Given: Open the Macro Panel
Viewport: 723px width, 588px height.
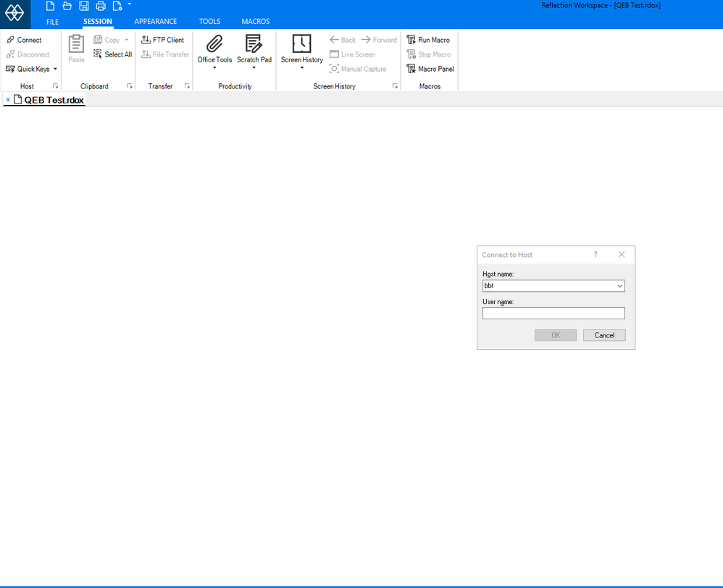Looking at the screenshot, I should click(x=430, y=69).
